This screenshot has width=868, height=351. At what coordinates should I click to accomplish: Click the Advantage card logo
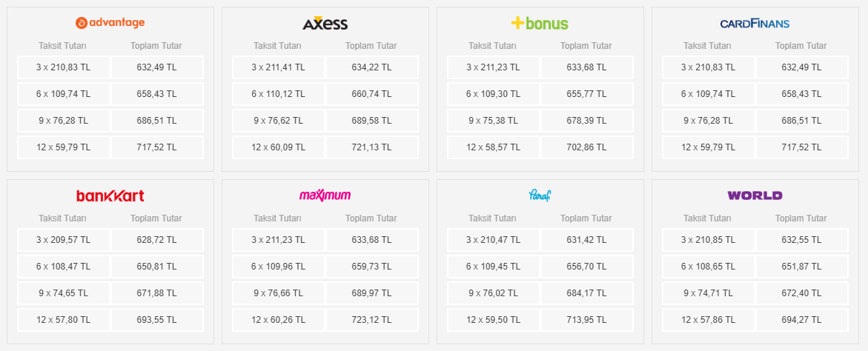(110, 23)
